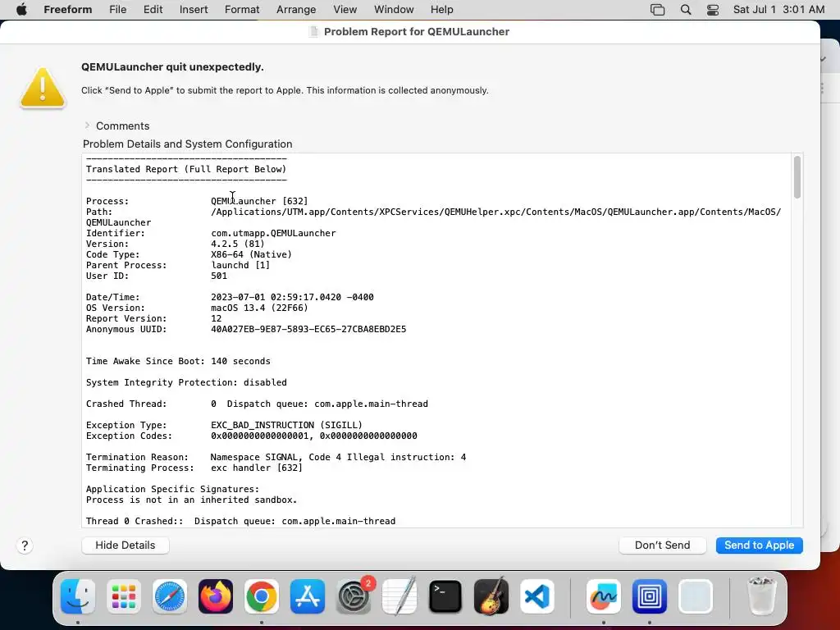Open Launchpad from the dock

coord(124,596)
